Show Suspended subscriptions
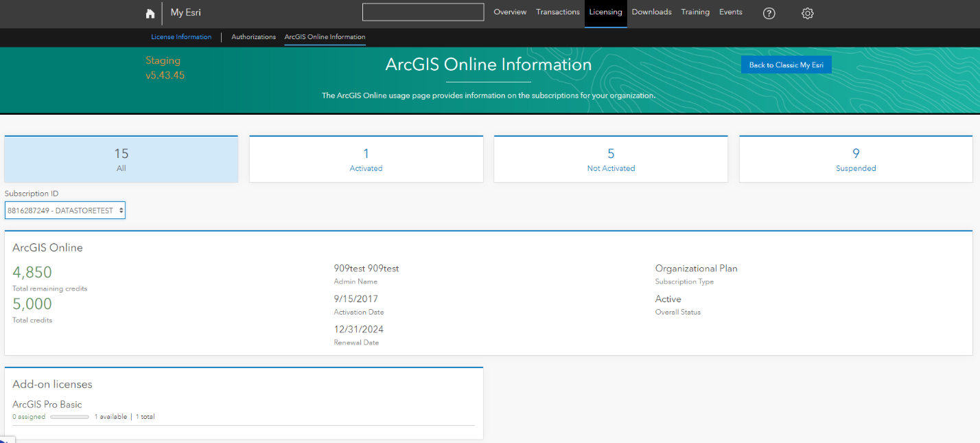This screenshot has height=443, width=980. pyautogui.click(x=855, y=159)
